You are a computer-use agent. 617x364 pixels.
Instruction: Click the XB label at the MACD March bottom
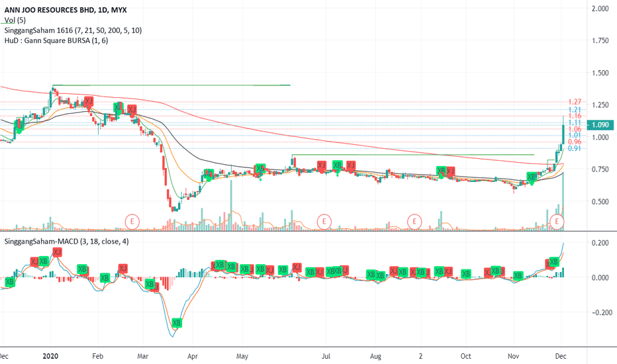(177, 323)
